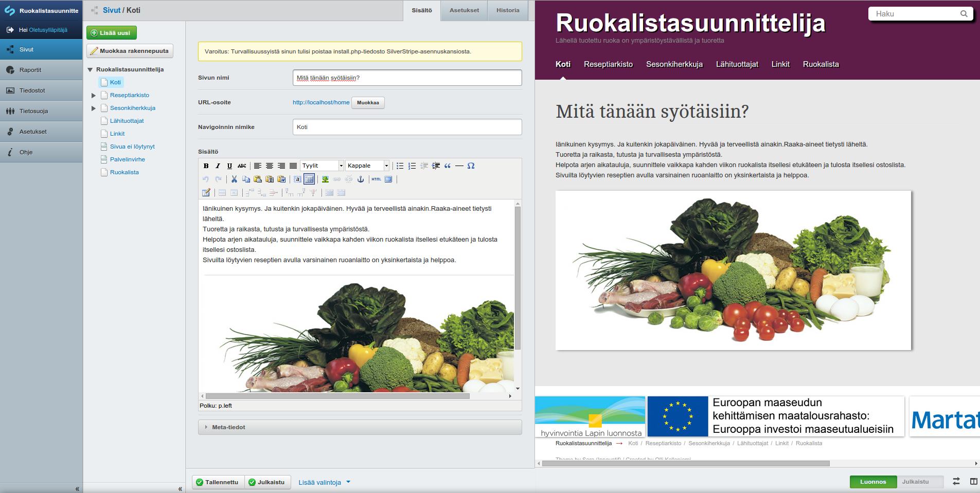The image size is (980, 493).
Task: Click the swap view arrows icon
Action: [956, 481]
